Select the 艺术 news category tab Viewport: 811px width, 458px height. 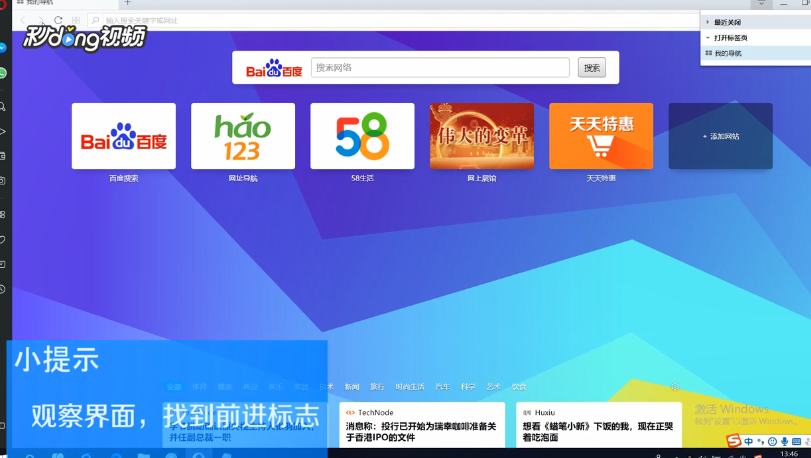pos(493,387)
